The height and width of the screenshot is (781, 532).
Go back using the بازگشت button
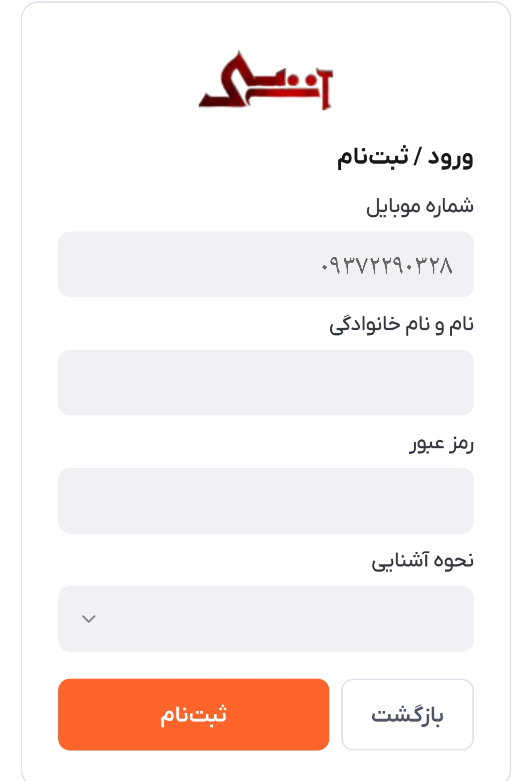click(407, 714)
